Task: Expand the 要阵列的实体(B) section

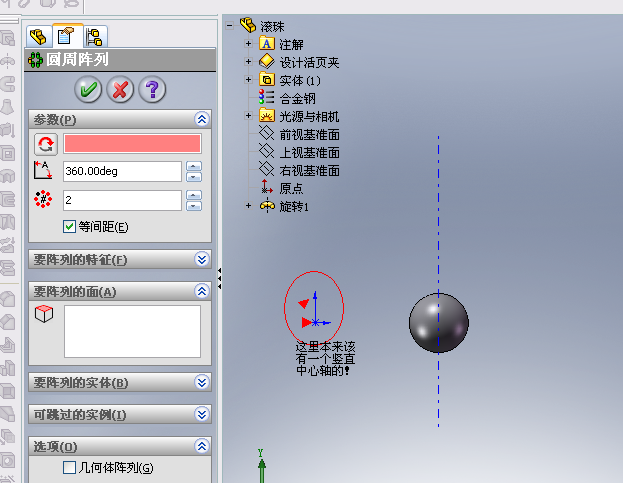Action: point(202,382)
